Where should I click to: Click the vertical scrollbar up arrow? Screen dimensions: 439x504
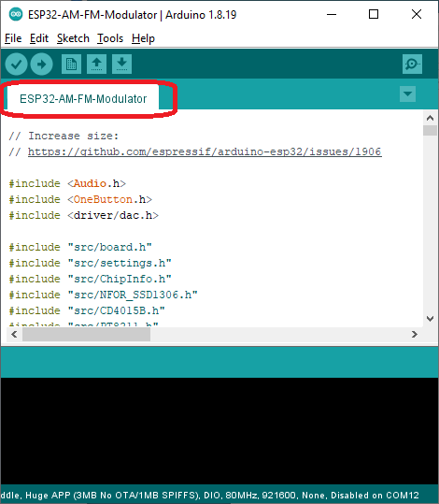coord(430,118)
